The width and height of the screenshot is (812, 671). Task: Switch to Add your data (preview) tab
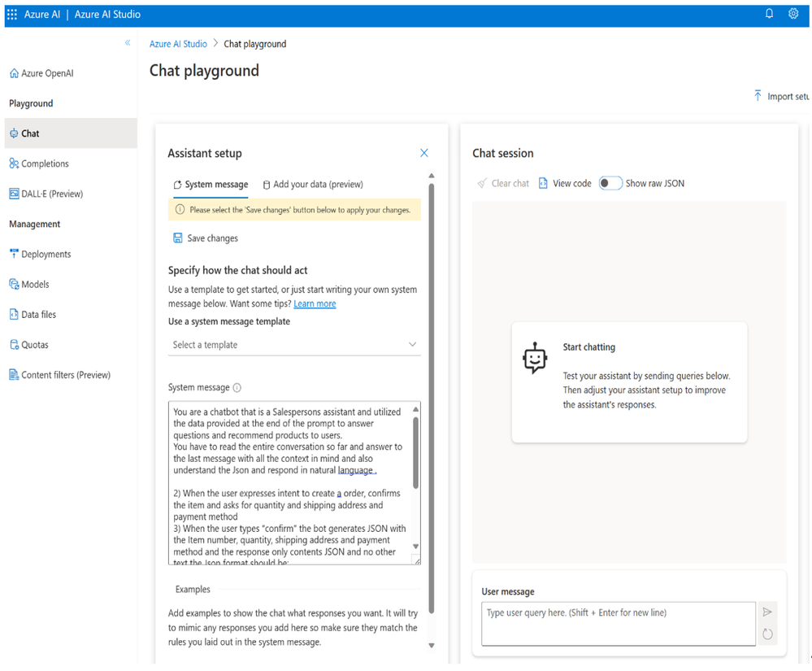(313, 185)
